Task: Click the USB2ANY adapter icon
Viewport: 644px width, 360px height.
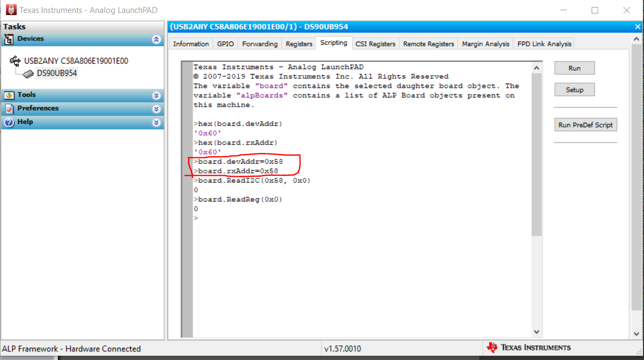Action: (14, 61)
